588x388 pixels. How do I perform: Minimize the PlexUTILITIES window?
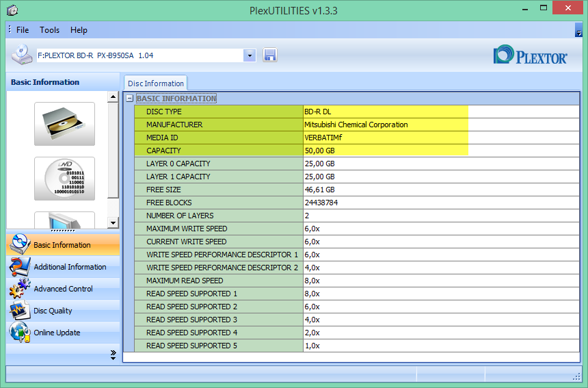tap(525, 9)
